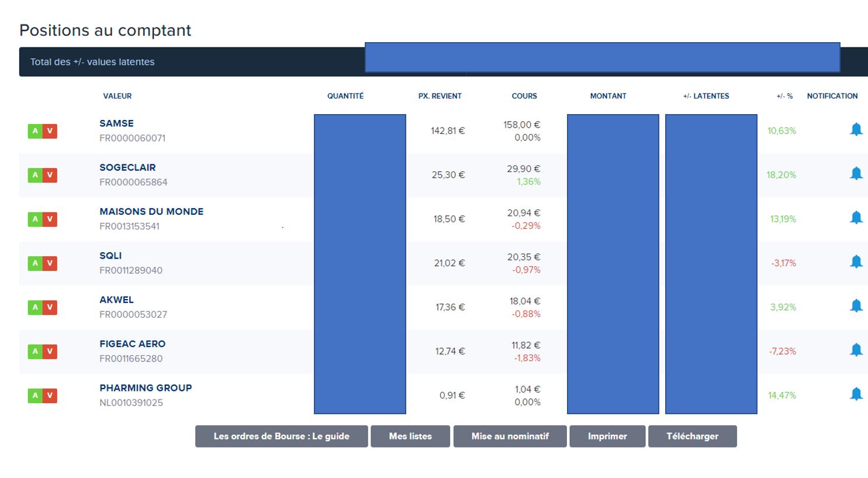Image resolution: width=868 pixels, height=478 pixels.
Task: Select ISIN FR0000053027 text
Action: click(x=133, y=315)
